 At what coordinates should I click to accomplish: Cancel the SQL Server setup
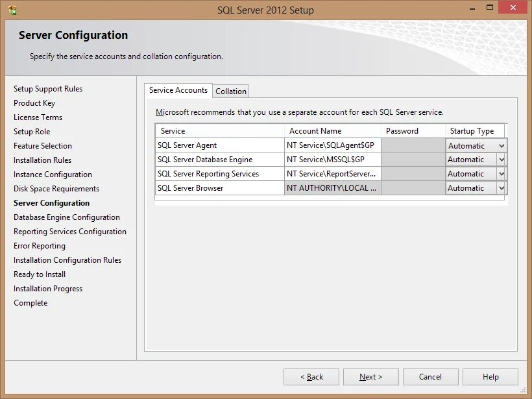coord(431,376)
